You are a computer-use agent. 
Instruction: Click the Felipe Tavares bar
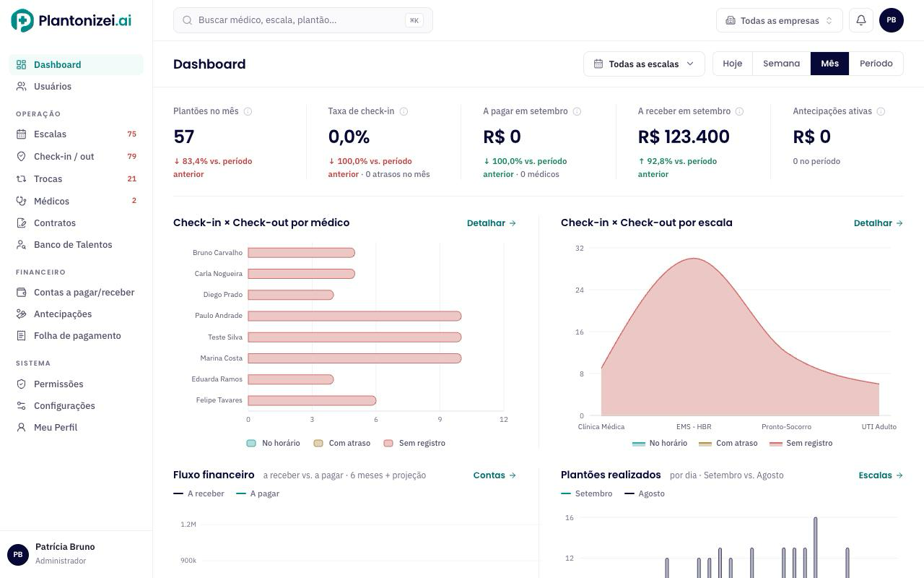point(312,400)
